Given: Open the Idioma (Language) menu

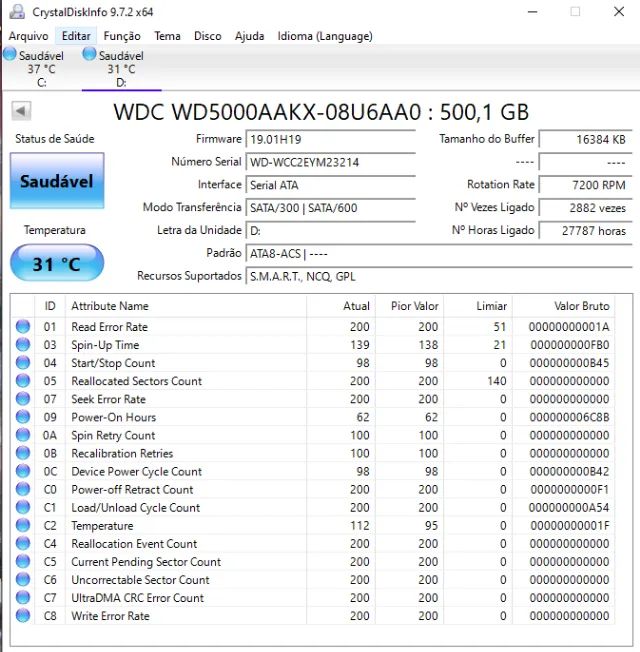Looking at the screenshot, I should (325, 36).
